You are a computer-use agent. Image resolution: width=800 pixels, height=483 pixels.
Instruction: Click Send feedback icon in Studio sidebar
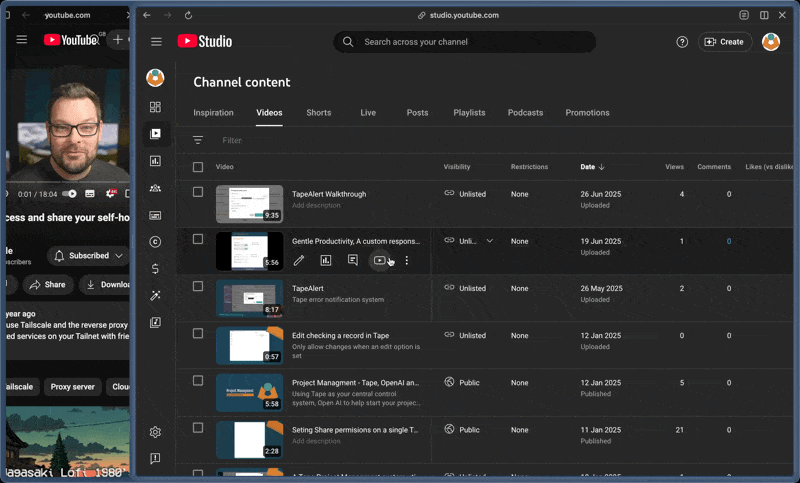pyautogui.click(x=155, y=458)
